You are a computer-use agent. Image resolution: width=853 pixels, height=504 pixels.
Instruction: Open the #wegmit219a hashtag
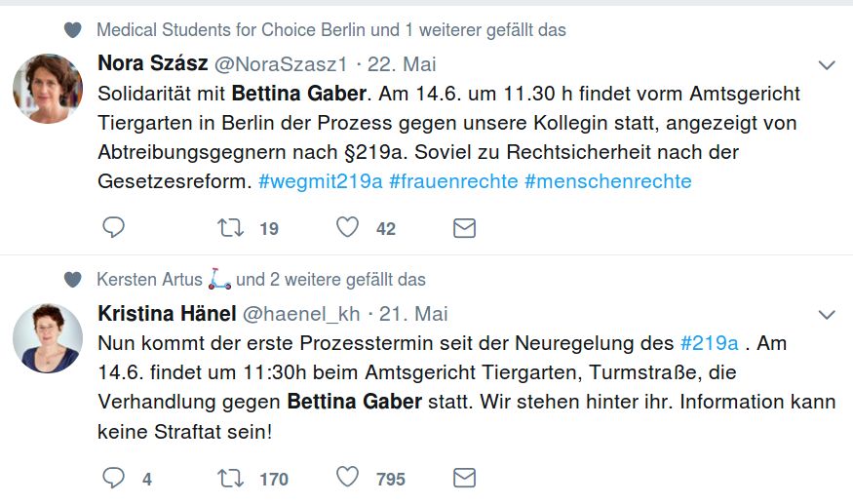tap(321, 181)
